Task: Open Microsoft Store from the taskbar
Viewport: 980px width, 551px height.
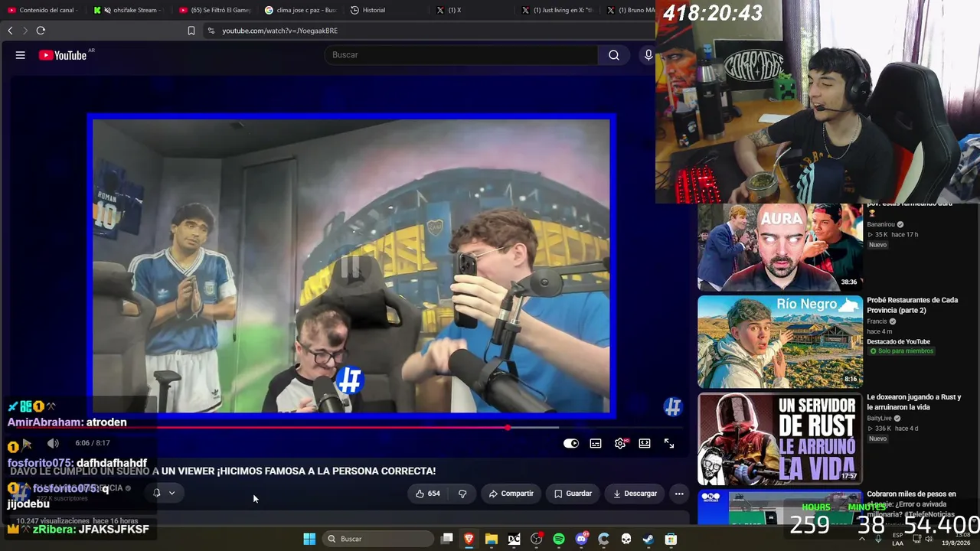Action: [x=671, y=539]
